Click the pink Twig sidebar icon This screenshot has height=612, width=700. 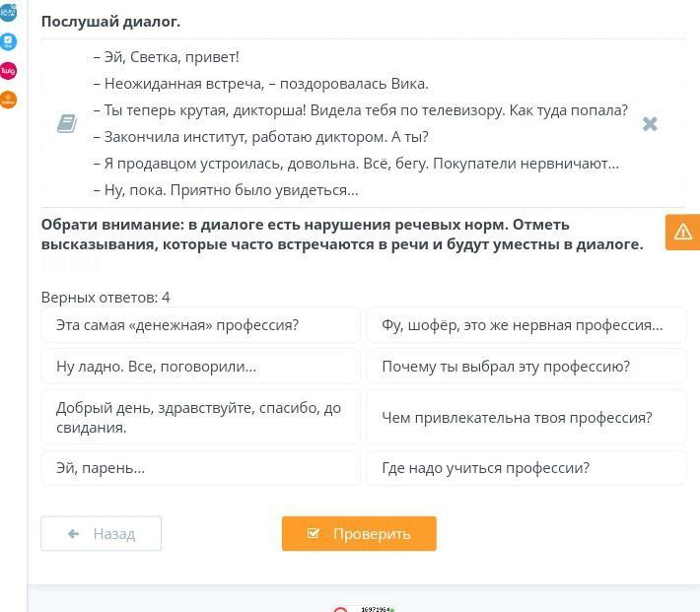pos(8,71)
